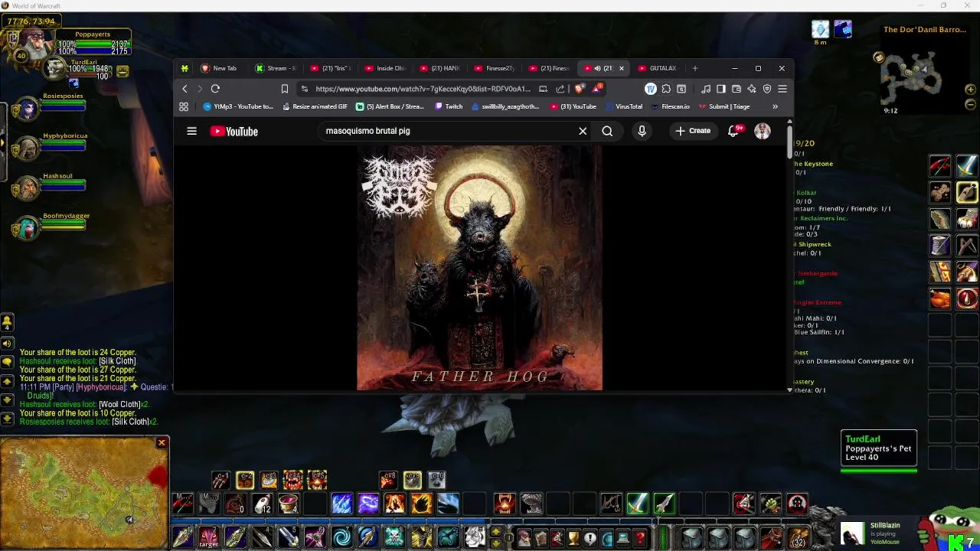The width and height of the screenshot is (980, 551).
Task: Click the Wool Cloth loot link
Action: (119, 404)
